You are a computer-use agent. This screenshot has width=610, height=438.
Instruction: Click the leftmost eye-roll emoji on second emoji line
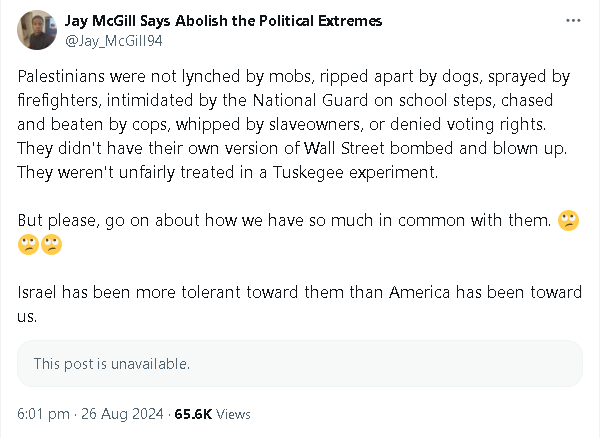28,245
